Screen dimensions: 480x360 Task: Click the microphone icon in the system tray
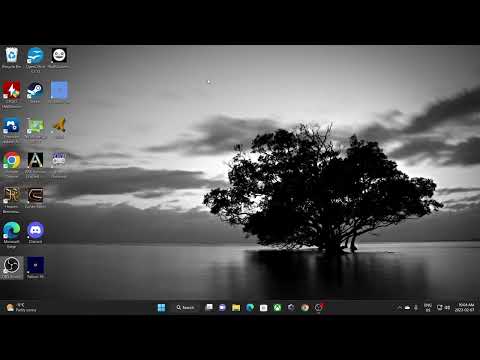[416, 308]
